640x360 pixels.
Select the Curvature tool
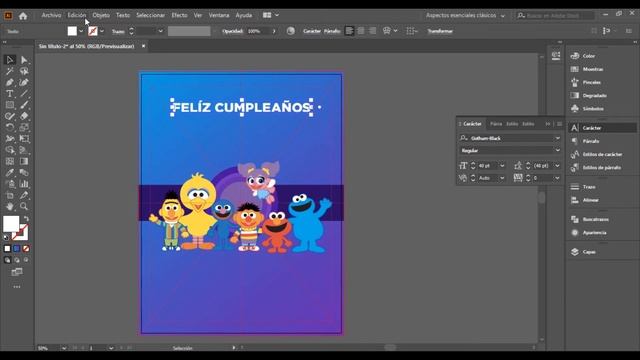[x=24, y=82]
